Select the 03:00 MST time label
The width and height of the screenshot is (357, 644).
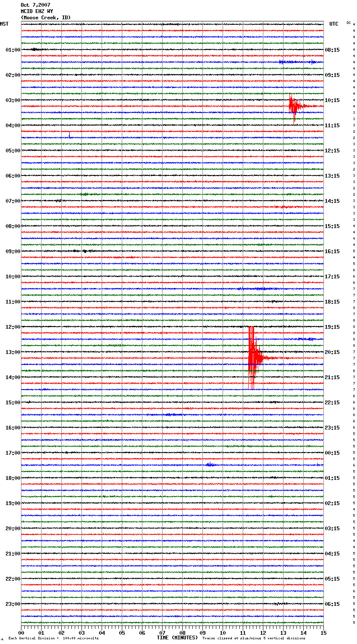pyautogui.click(x=13, y=100)
